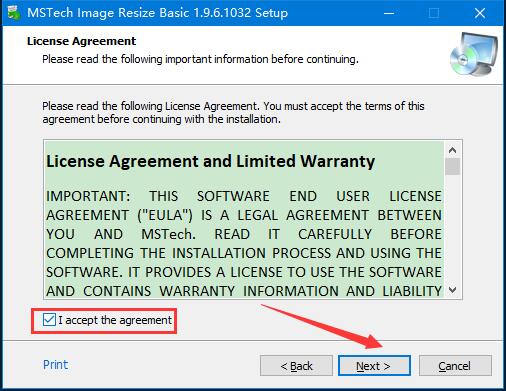Click the bold License Agreement page title
The width and height of the screenshot is (506, 391).
click(x=81, y=41)
